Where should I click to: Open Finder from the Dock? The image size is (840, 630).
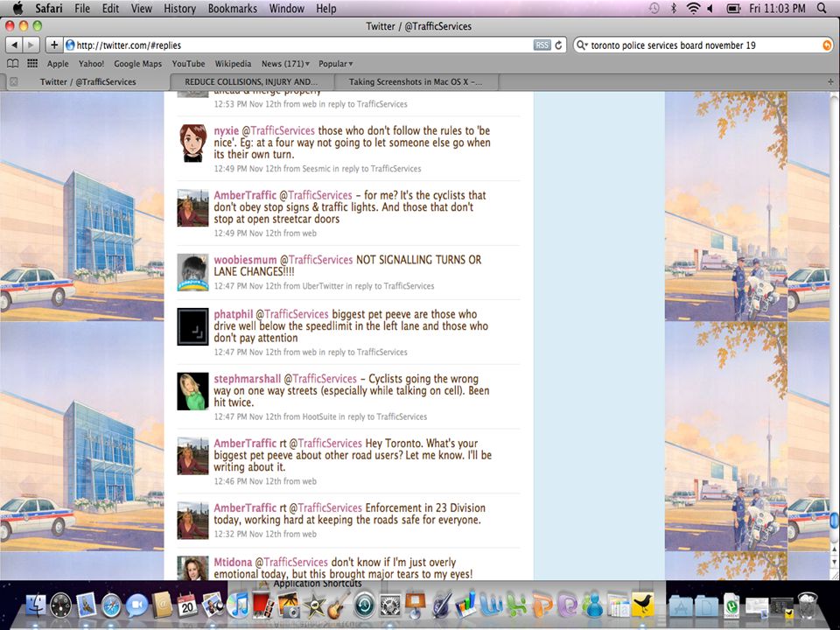point(36,605)
